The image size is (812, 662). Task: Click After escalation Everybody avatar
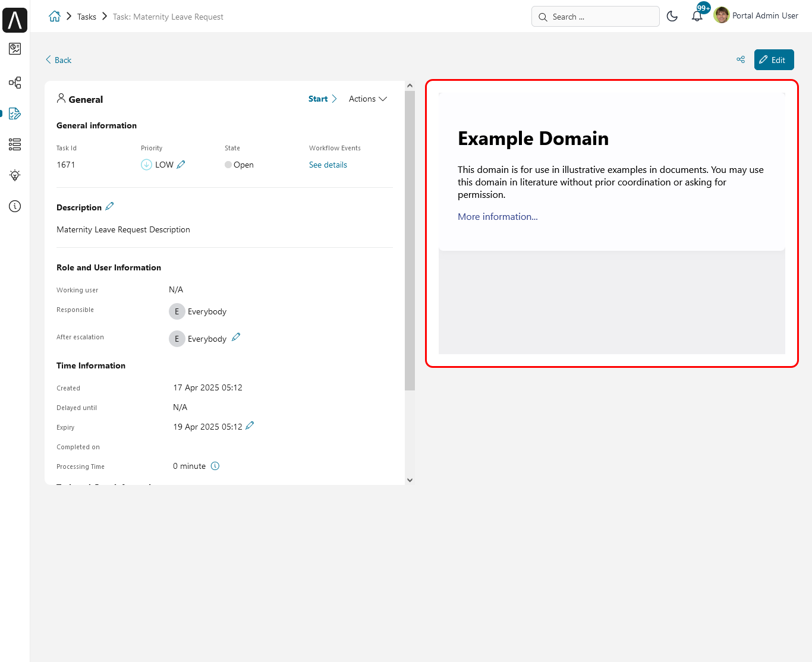coord(177,339)
